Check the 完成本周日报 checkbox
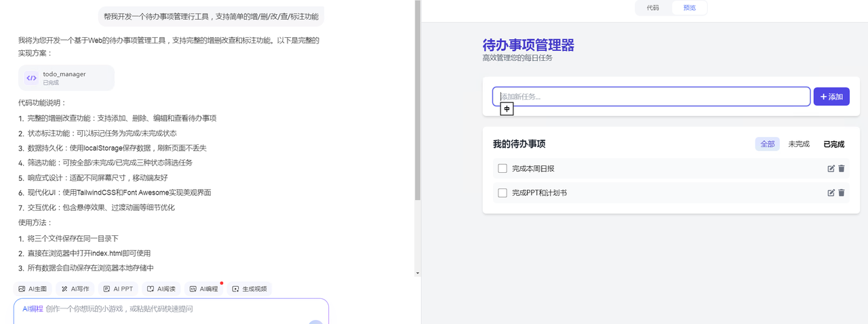 [x=502, y=169]
